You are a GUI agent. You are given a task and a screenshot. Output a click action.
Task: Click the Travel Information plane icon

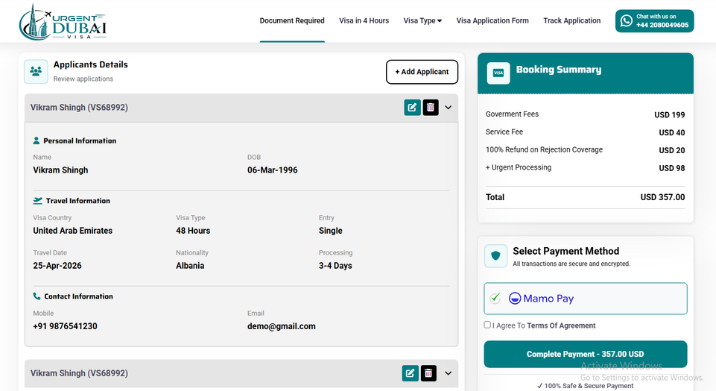click(37, 201)
